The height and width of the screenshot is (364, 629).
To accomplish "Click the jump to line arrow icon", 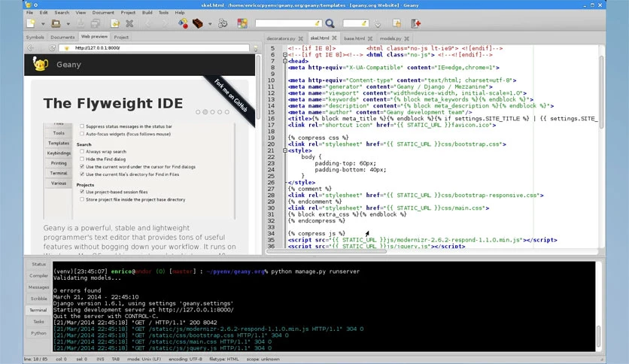I will coord(378,24).
